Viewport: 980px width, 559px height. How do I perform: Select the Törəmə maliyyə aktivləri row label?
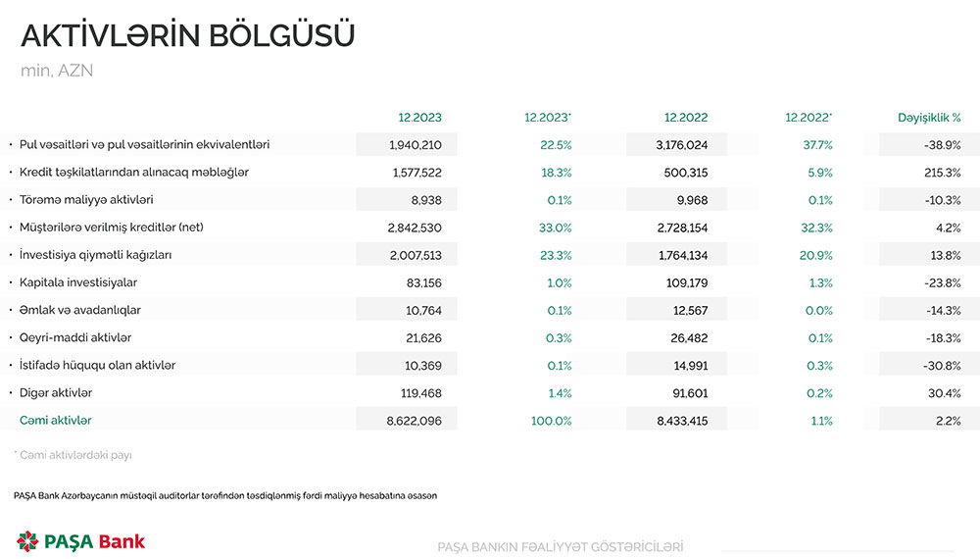click(86, 200)
